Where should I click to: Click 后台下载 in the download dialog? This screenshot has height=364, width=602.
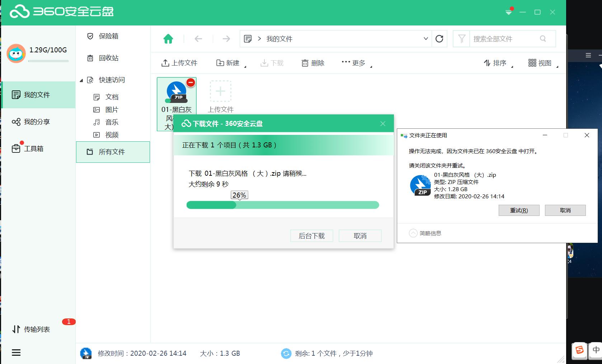[311, 236]
